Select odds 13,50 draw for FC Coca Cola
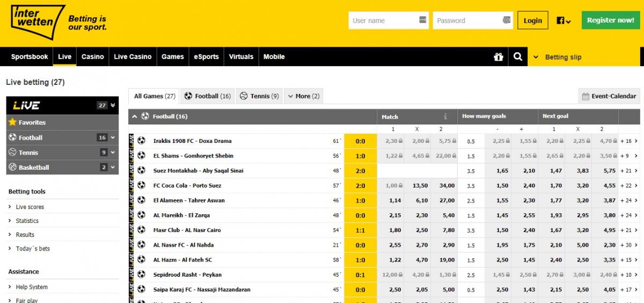This screenshot has height=303, width=644. (x=418, y=185)
